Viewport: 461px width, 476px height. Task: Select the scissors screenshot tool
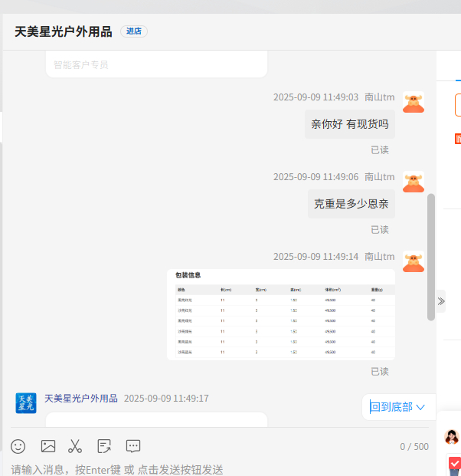pos(75,445)
